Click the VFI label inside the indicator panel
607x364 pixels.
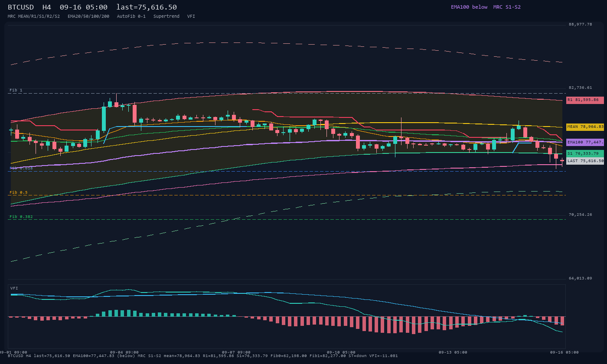[x=14, y=288]
